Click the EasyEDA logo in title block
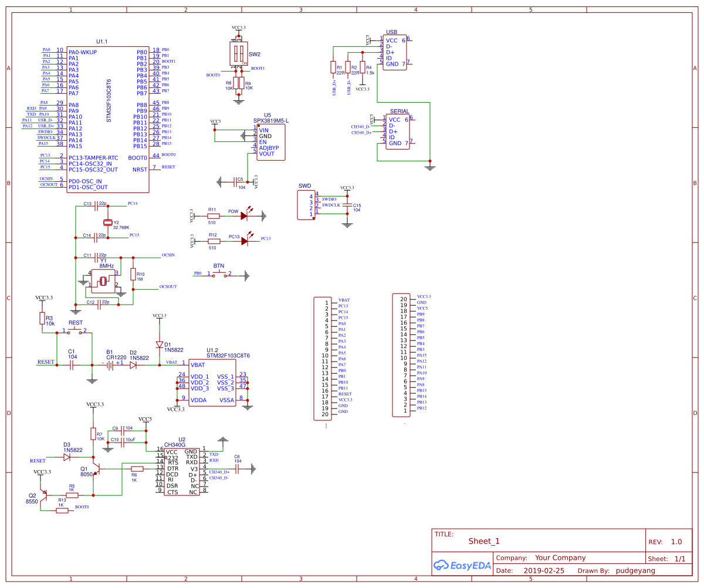The width and height of the screenshot is (704, 588). tap(461, 565)
